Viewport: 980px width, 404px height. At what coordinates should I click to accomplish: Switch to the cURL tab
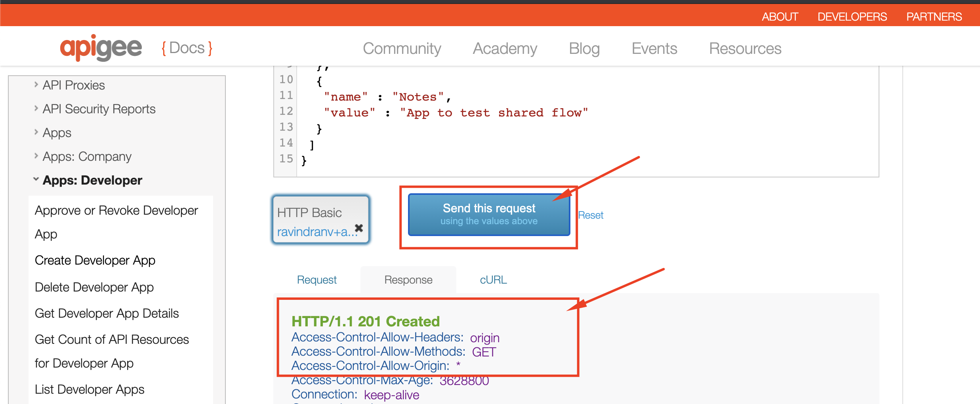point(493,280)
